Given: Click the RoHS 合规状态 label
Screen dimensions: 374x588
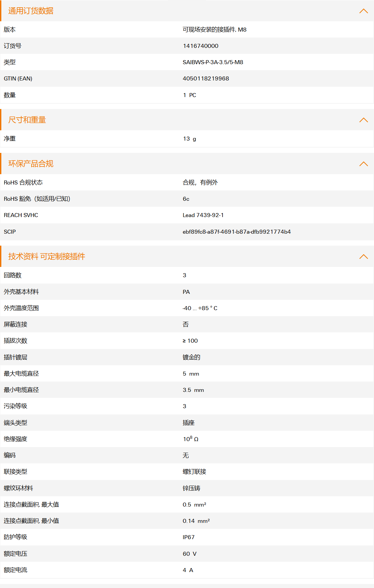Looking at the screenshot, I should [x=23, y=182].
